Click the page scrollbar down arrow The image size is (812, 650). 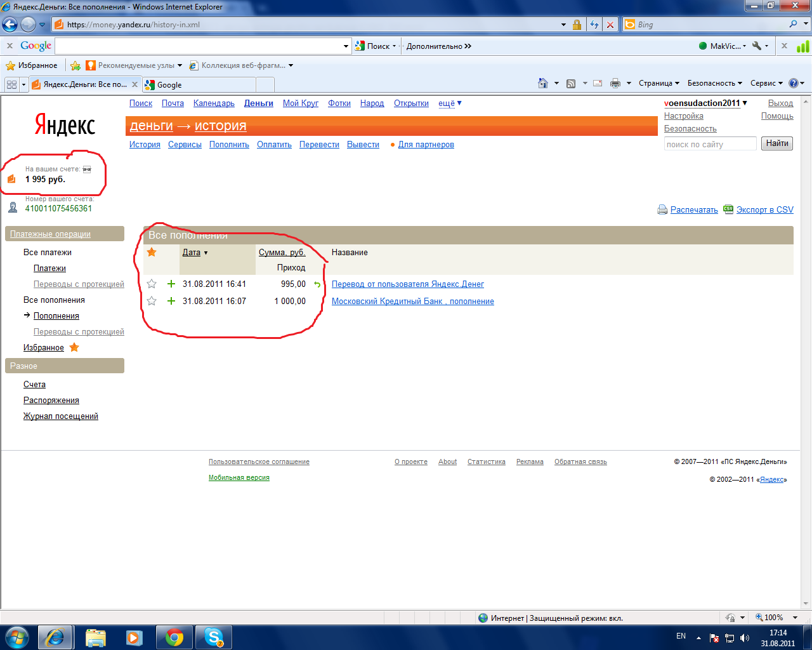click(806, 602)
